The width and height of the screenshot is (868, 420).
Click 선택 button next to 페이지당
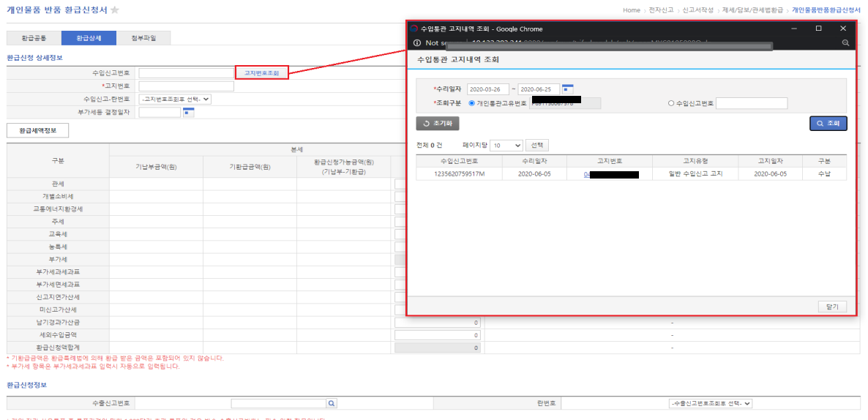tap(537, 145)
